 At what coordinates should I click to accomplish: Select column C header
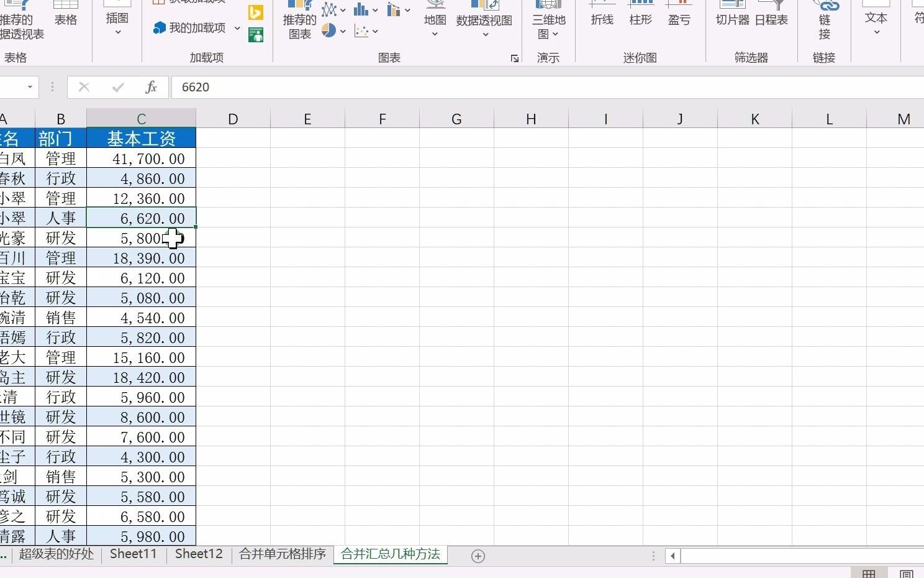[141, 119]
